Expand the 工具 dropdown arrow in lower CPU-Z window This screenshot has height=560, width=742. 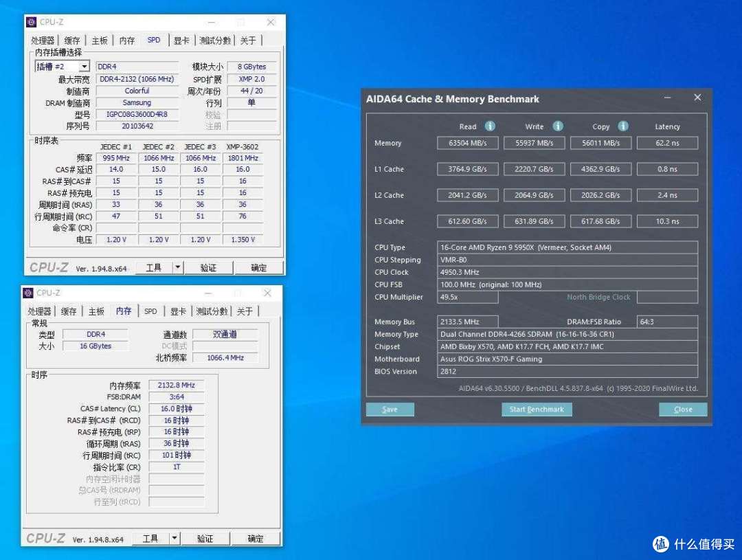(x=175, y=538)
